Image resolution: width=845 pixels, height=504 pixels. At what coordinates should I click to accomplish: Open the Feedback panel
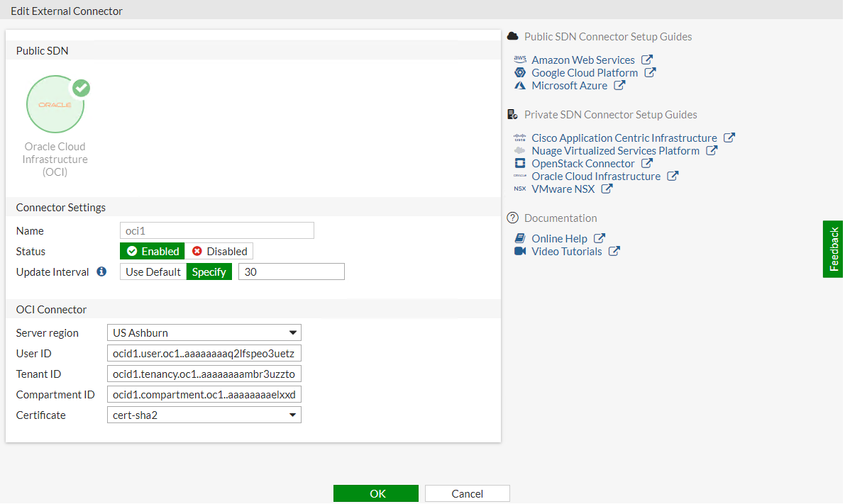833,249
